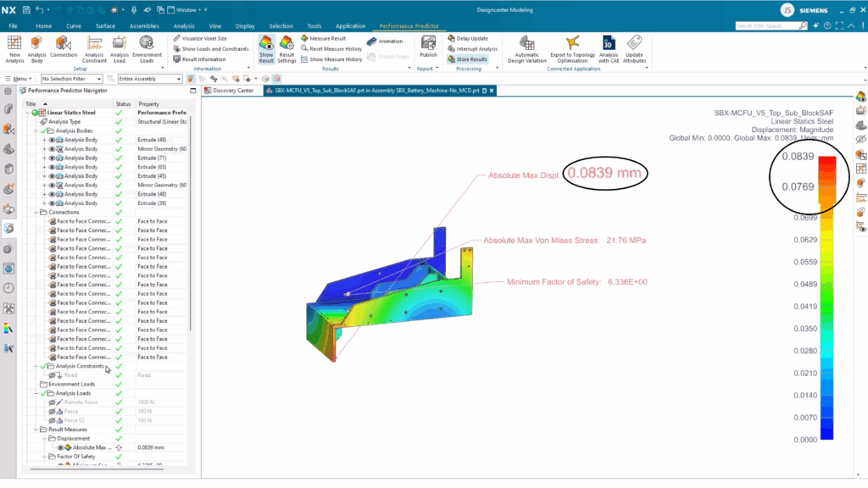The width and height of the screenshot is (868, 488).
Task: Hide the Extrude (49) Analysis Body
Action: 52,140
